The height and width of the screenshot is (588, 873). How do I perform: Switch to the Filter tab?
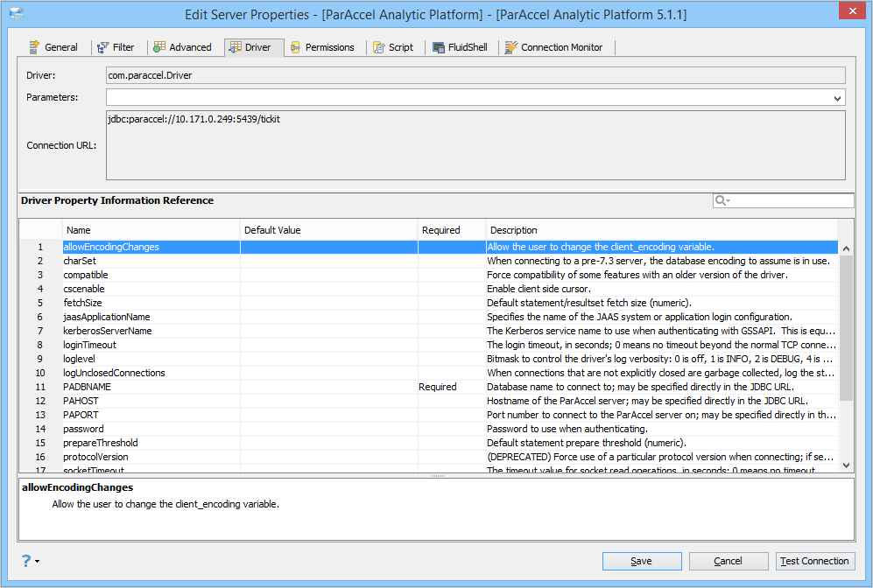(x=116, y=47)
